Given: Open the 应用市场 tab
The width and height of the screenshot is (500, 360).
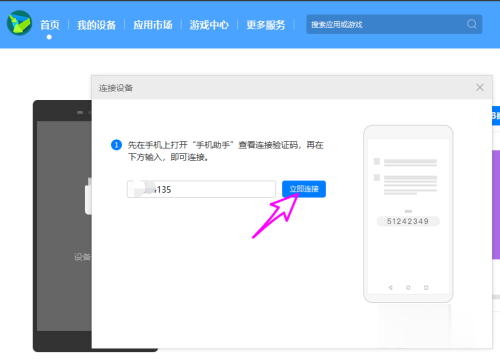Looking at the screenshot, I should pos(153,25).
